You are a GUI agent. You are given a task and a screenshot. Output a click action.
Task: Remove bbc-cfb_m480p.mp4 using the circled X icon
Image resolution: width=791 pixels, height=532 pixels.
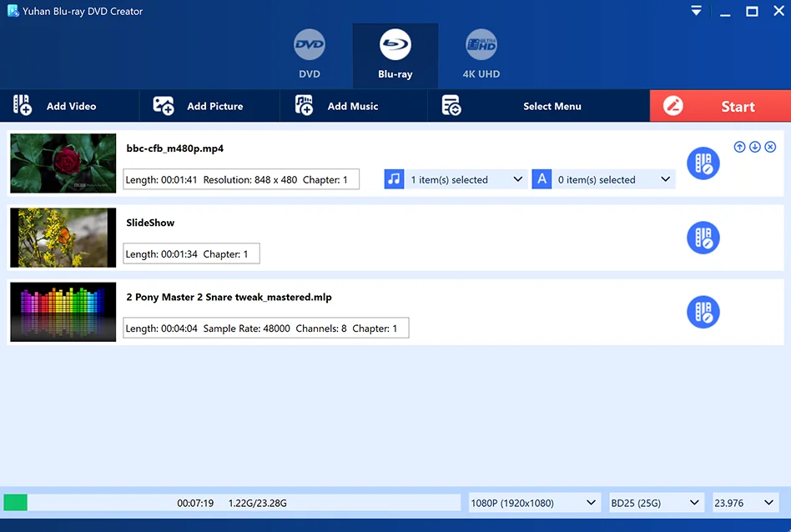[x=770, y=147]
